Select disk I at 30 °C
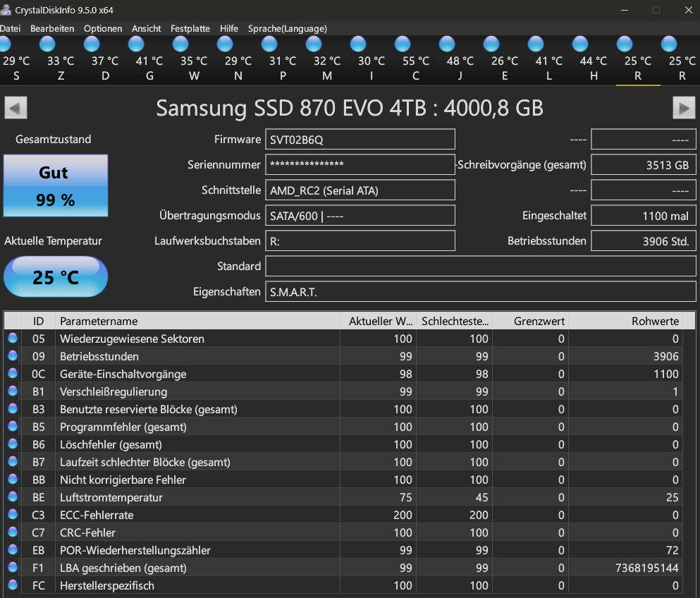 [x=372, y=60]
